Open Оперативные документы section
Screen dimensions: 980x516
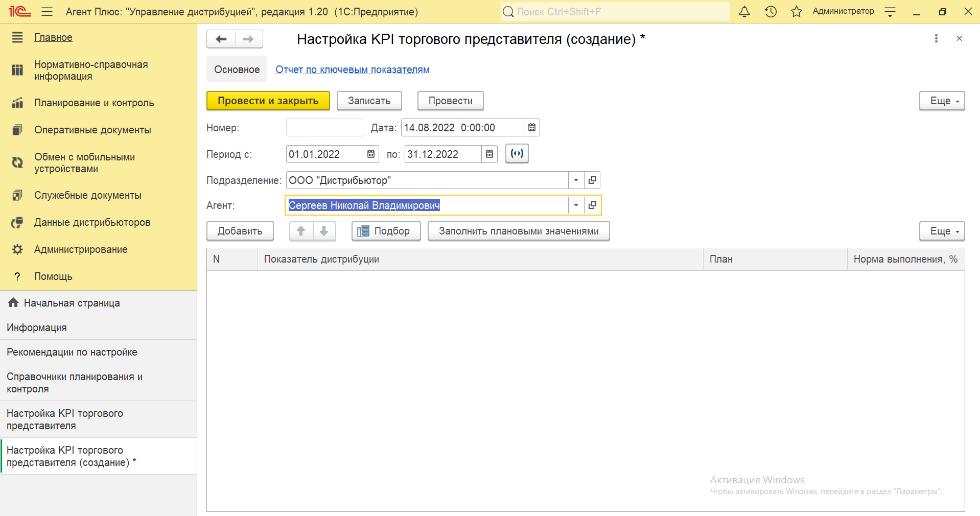(x=92, y=130)
